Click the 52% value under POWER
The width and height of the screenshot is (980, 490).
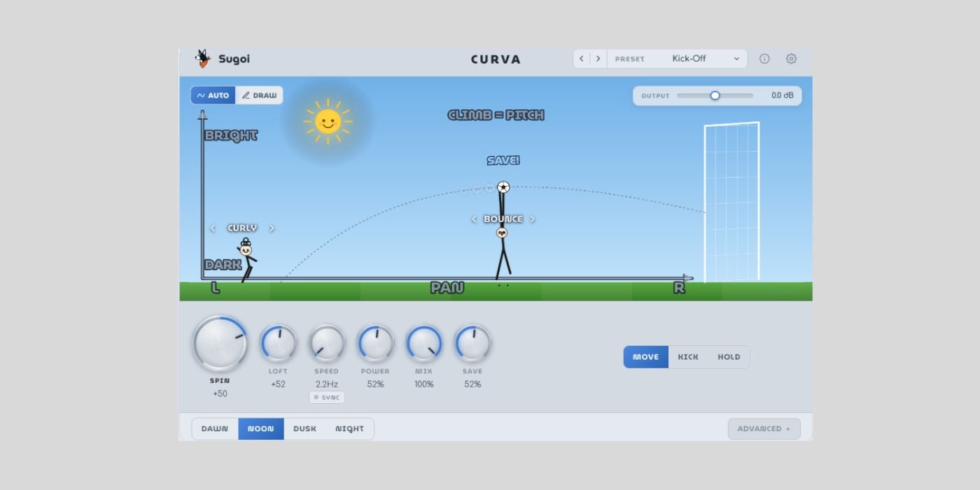click(x=375, y=384)
